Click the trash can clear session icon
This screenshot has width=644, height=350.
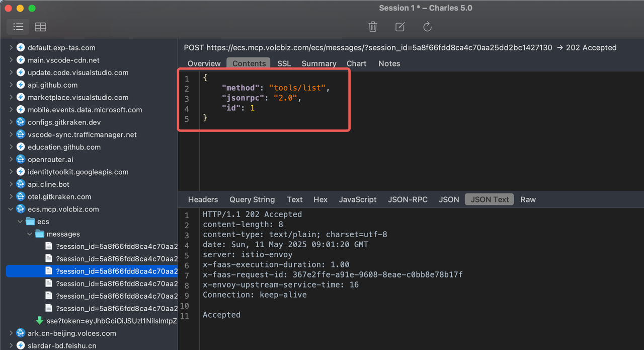[x=373, y=27]
